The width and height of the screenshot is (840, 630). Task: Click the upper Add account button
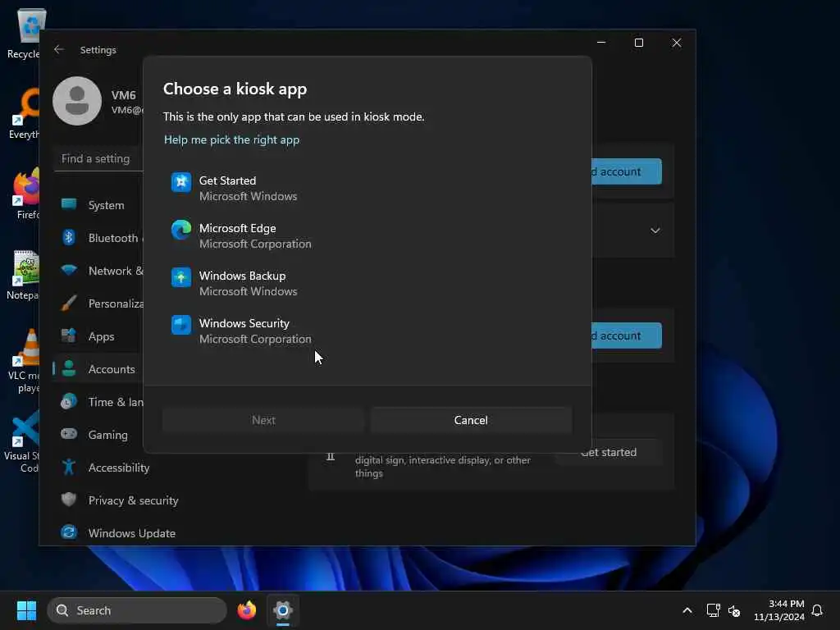coord(626,171)
